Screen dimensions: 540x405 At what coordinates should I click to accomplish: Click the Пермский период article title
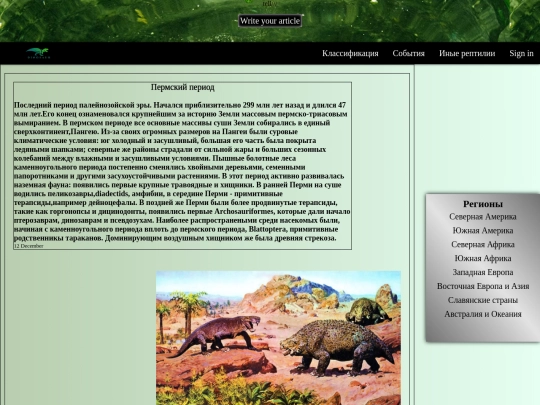point(183,87)
